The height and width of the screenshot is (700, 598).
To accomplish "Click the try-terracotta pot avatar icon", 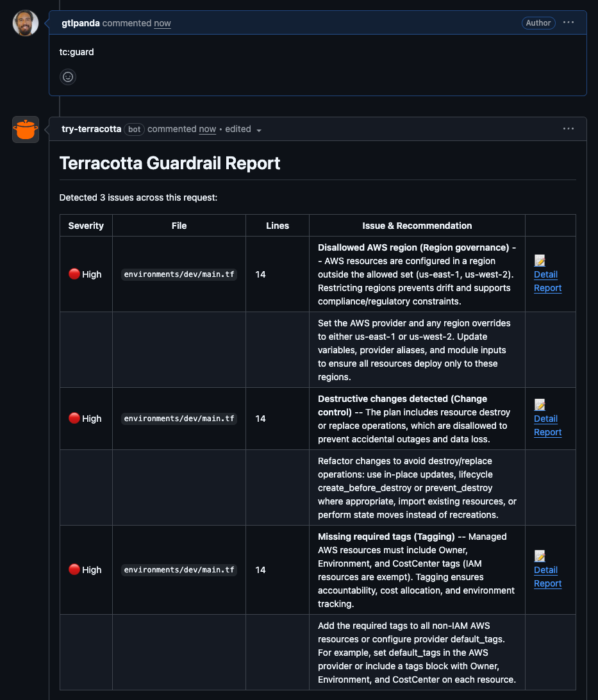I will (x=26, y=129).
